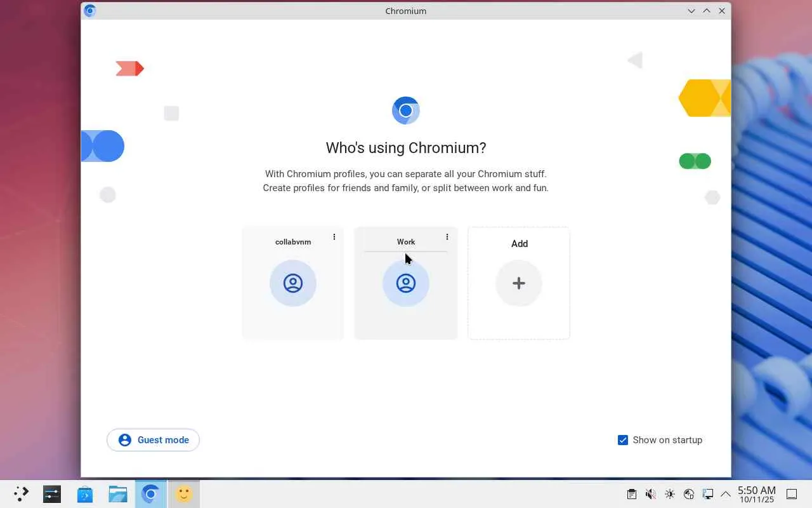Image resolution: width=812 pixels, height=508 pixels.
Task: Open the clipboard tray icon
Action: [632, 494]
